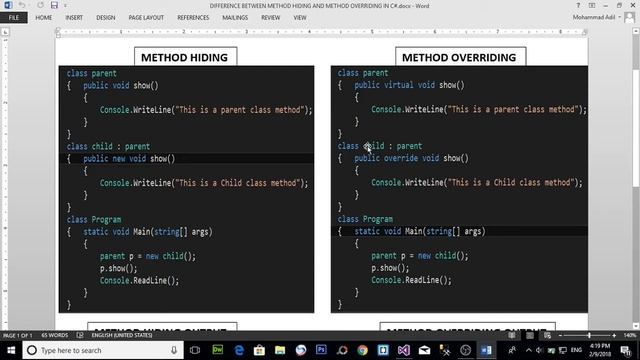Open Ribbon Display Options

point(592,5)
